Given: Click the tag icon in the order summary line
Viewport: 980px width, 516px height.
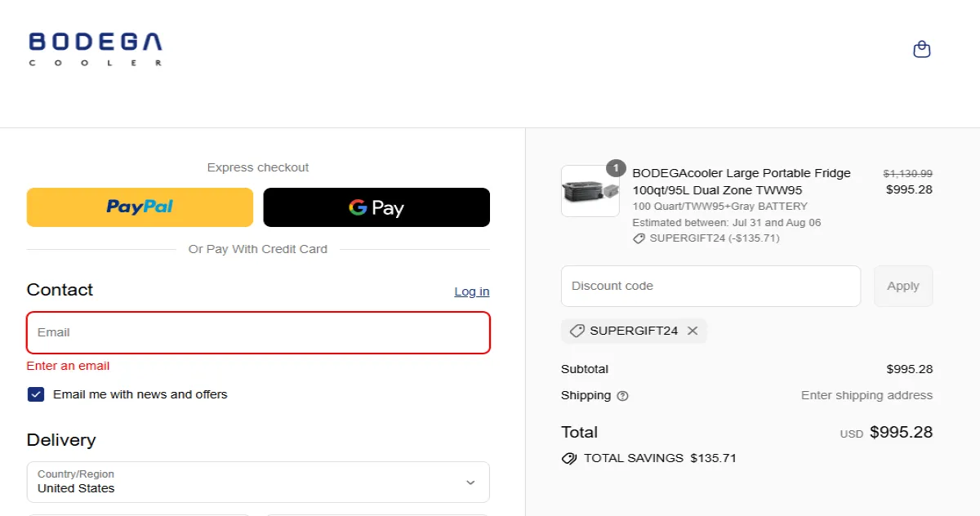Looking at the screenshot, I should (639, 238).
